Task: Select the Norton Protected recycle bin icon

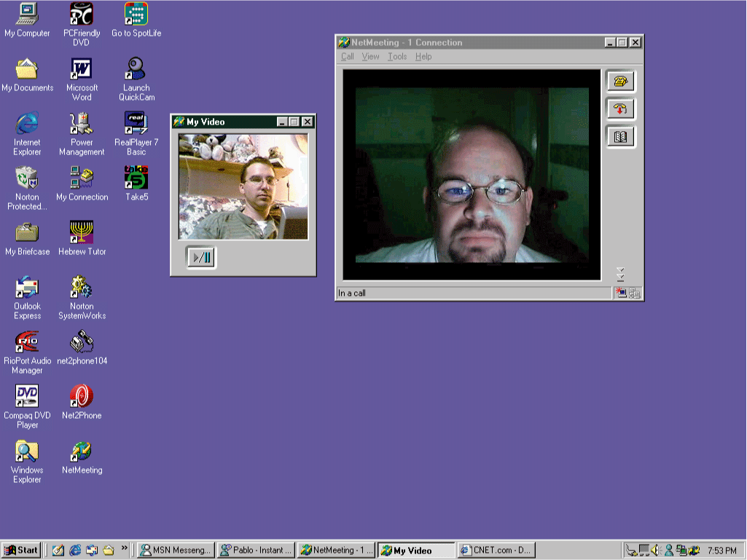Action: coord(27,188)
